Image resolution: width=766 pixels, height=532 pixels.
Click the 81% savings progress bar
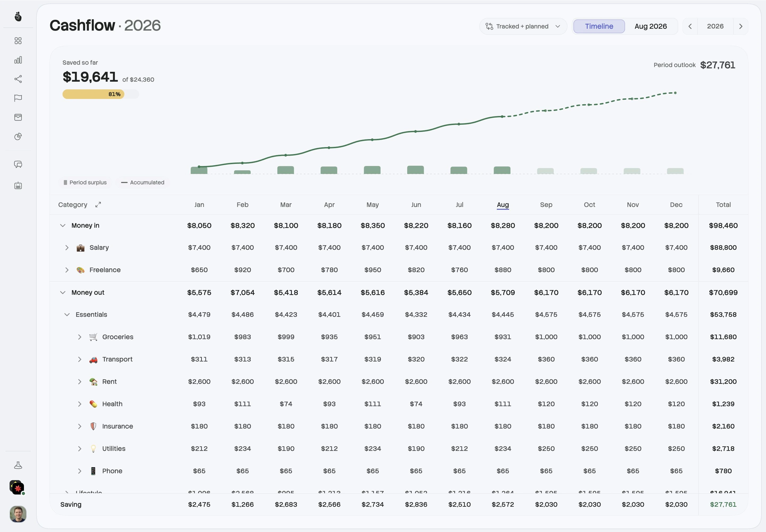pos(101,94)
